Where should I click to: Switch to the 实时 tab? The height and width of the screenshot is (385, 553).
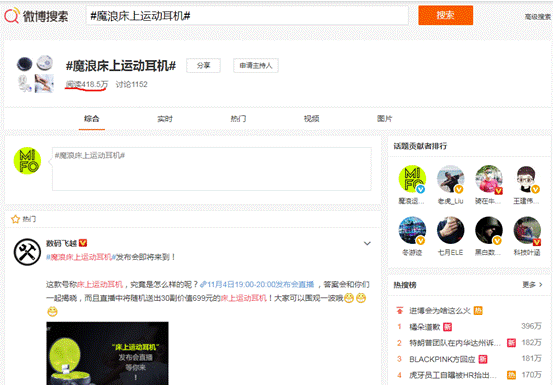[165, 119]
